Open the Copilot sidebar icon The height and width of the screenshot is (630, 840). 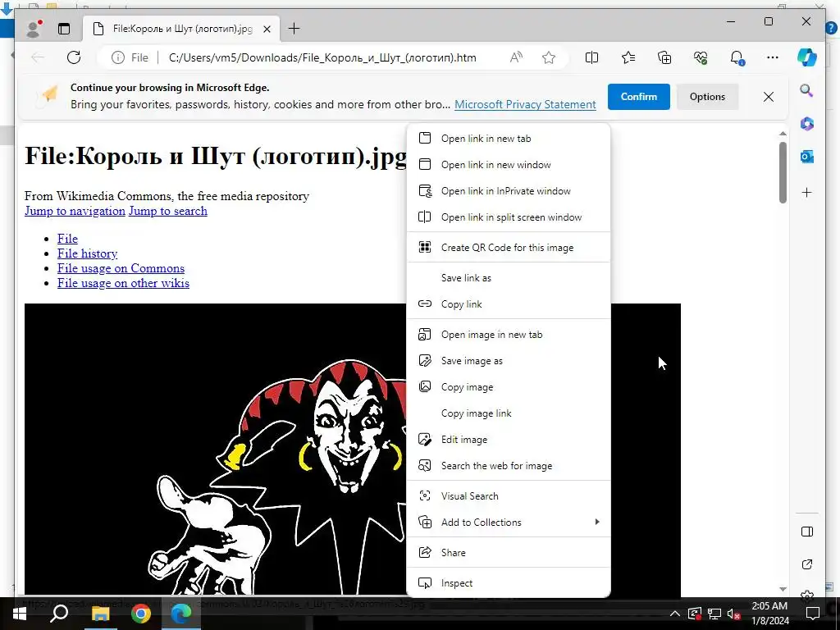click(807, 57)
